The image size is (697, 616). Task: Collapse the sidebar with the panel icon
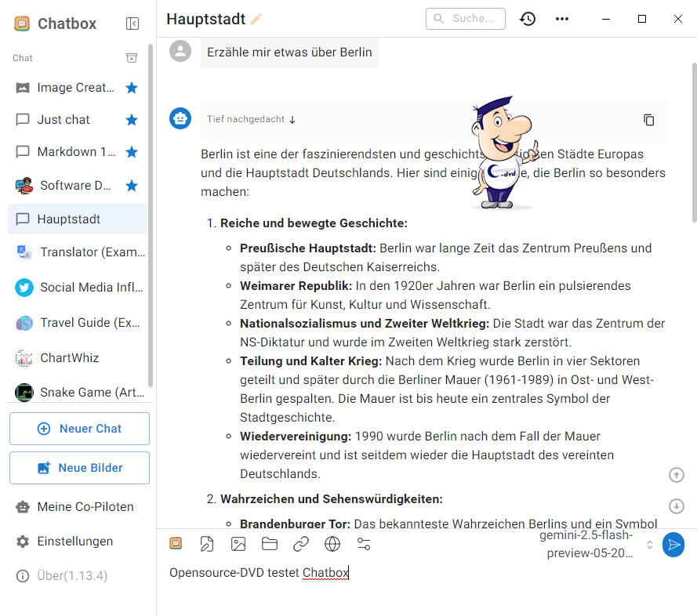click(x=133, y=24)
